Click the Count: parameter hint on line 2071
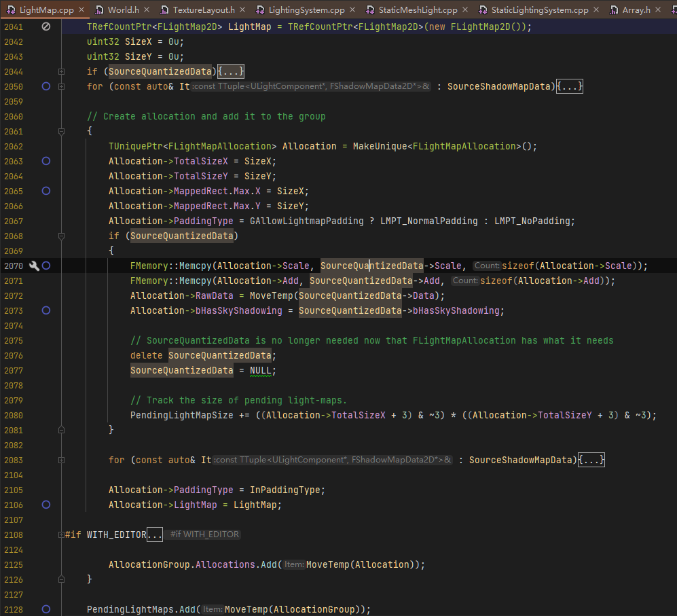 pos(465,280)
